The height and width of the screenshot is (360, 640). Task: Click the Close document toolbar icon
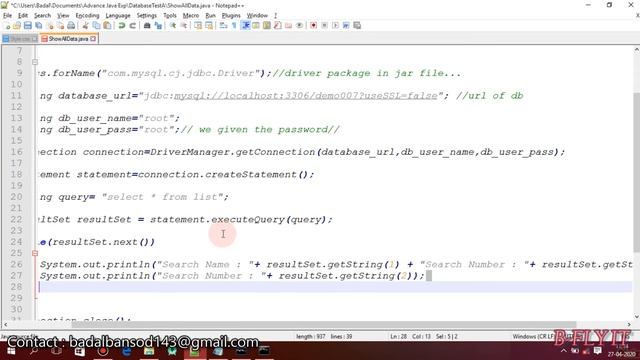click(x=50, y=26)
